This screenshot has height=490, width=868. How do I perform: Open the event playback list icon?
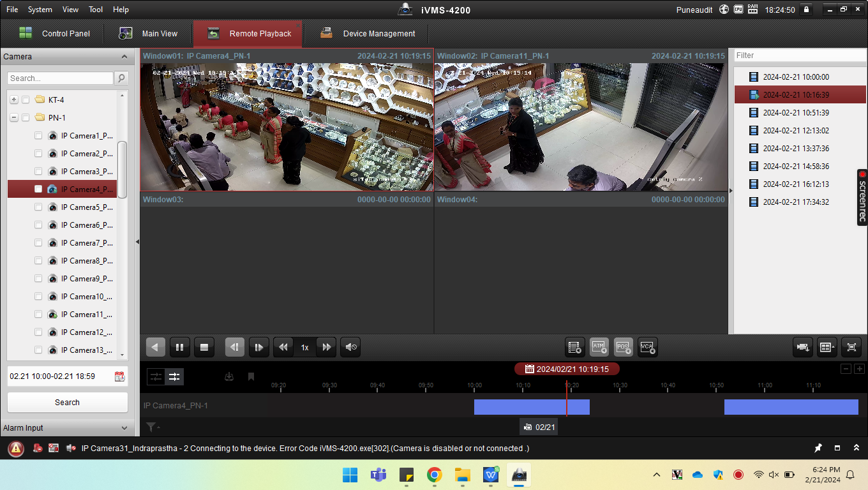point(575,347)
